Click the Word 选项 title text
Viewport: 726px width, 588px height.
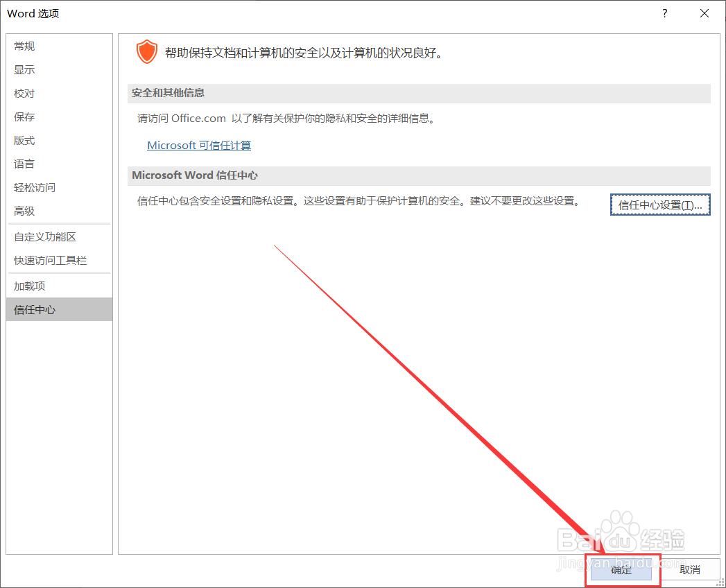[33, 13]
